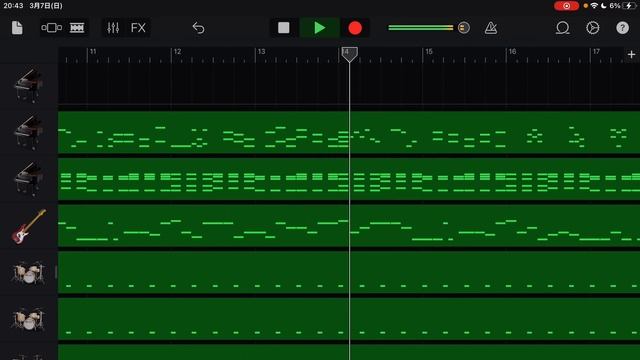Open the Loop Browser
The height and width of the screenshot is (360, 640).
click(562, 28)
